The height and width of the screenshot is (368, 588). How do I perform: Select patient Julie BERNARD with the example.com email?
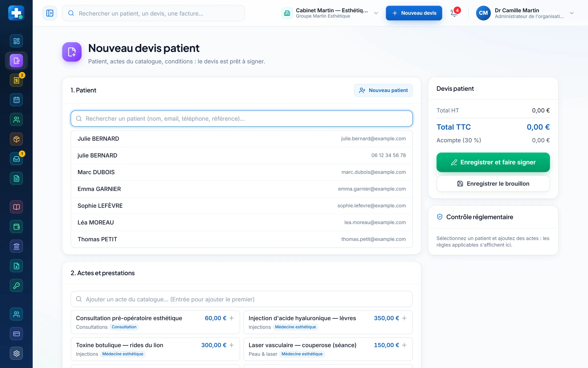tap(242, 139)
